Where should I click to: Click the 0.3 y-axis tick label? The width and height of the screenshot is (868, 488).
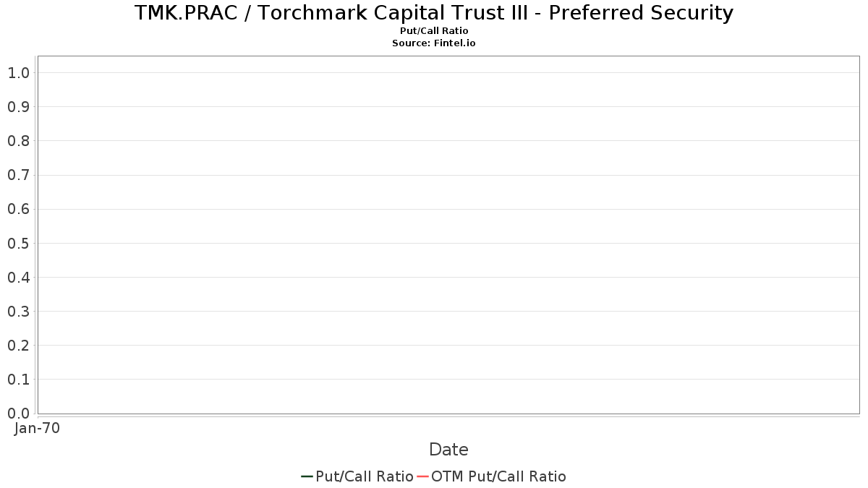pyautogui.click(x=18, y=311)
